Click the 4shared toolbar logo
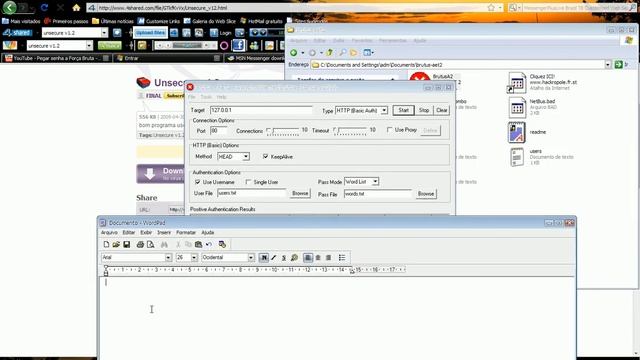The image size is (640, 360). pyautogui.click(x=17, y=33)
